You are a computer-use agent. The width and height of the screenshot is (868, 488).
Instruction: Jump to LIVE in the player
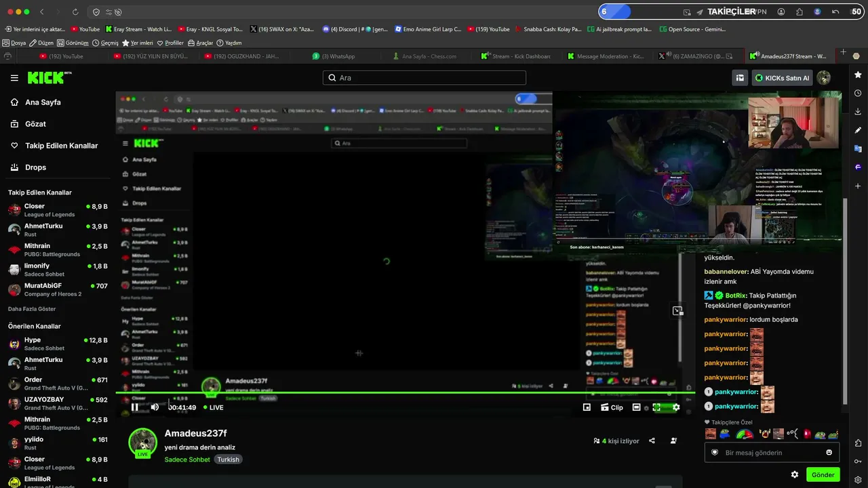point(214,407)
